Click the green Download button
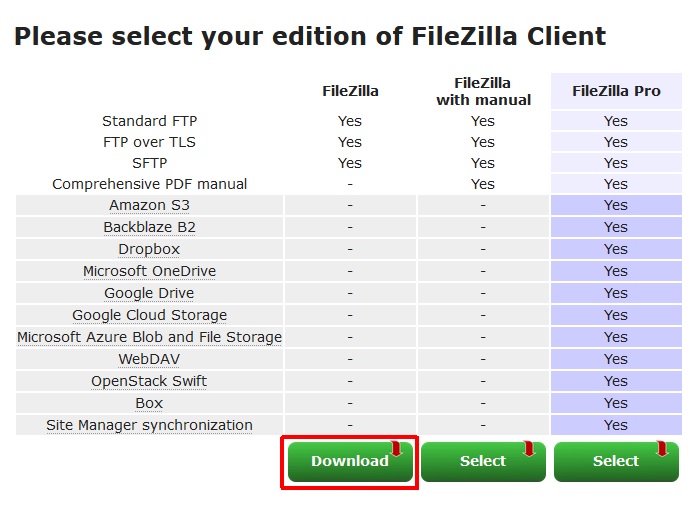 (x=349, y=462)
